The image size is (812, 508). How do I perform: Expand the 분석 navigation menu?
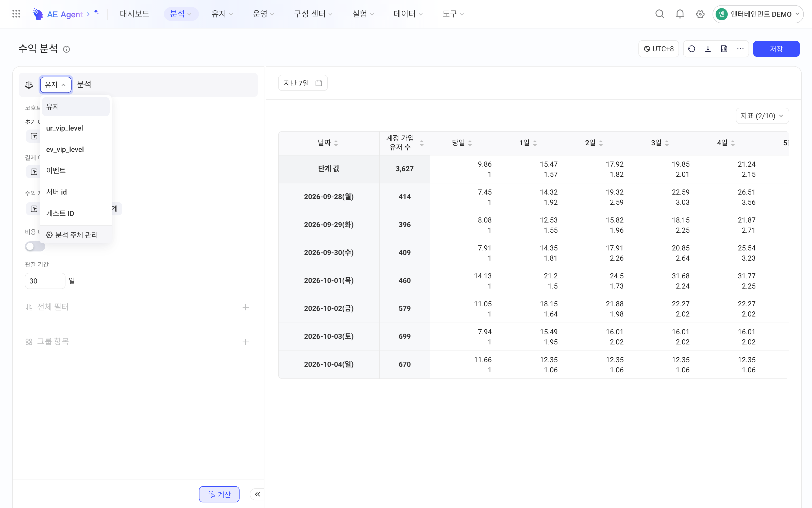click(x=181, y=14)
